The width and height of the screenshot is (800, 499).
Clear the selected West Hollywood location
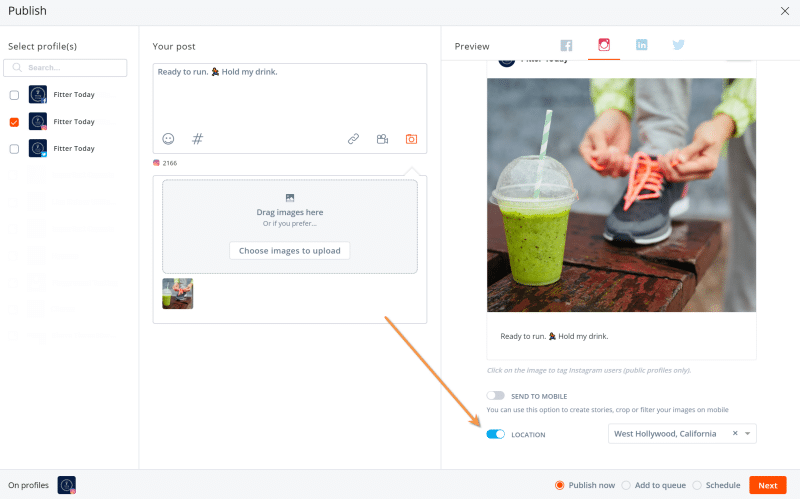point(735,434)
